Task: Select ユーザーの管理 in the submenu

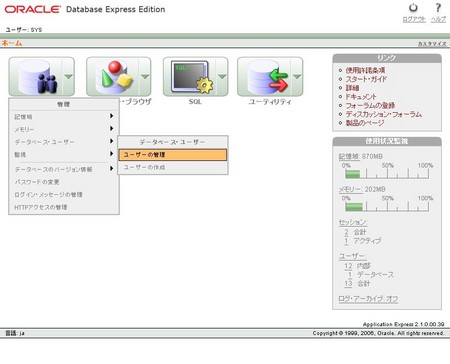Action: coord(173,155)
